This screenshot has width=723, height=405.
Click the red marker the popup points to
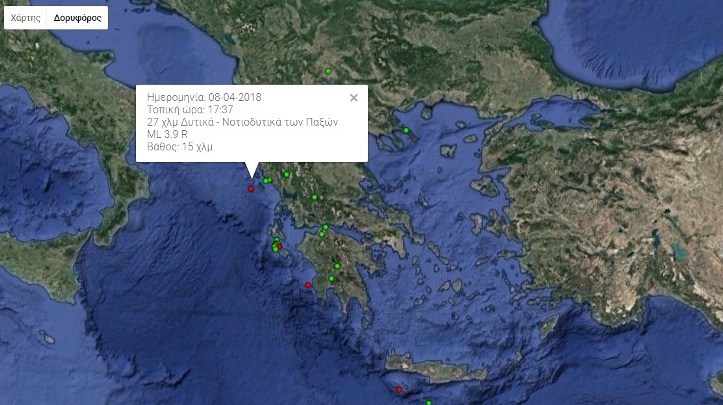point(251,189)
